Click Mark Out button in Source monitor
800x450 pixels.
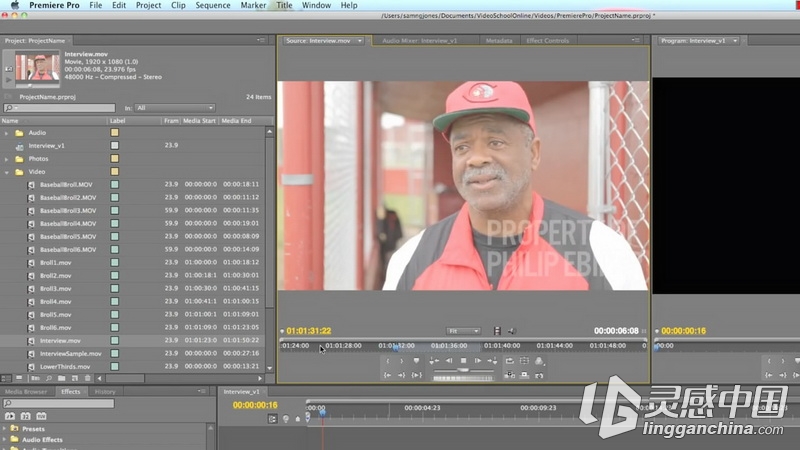pyautogui.click(x=402, y=361)
